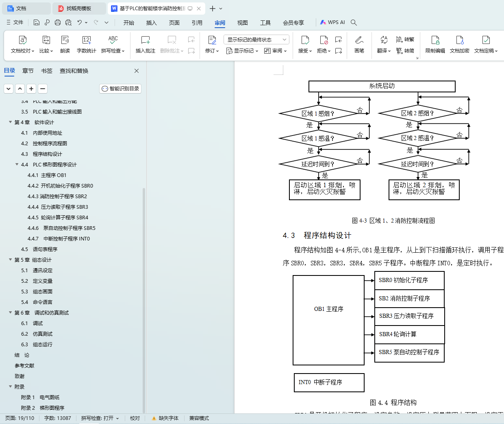Go to 4.3 程序结构设计 heading

pyautogui.click(x=41, y=154)
